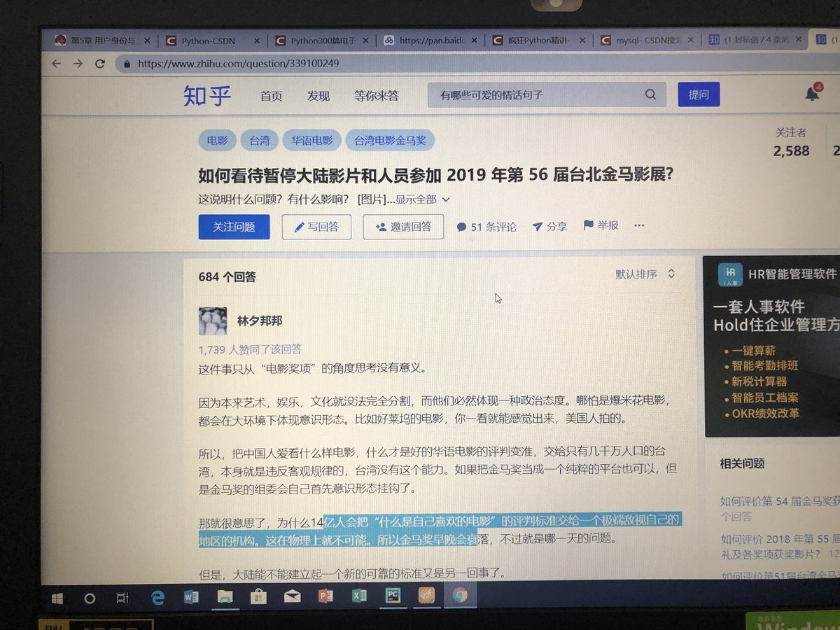The height and width of the screenshot is (630, 840).
Task: Click the browser address bar URL
Action: 239,63
